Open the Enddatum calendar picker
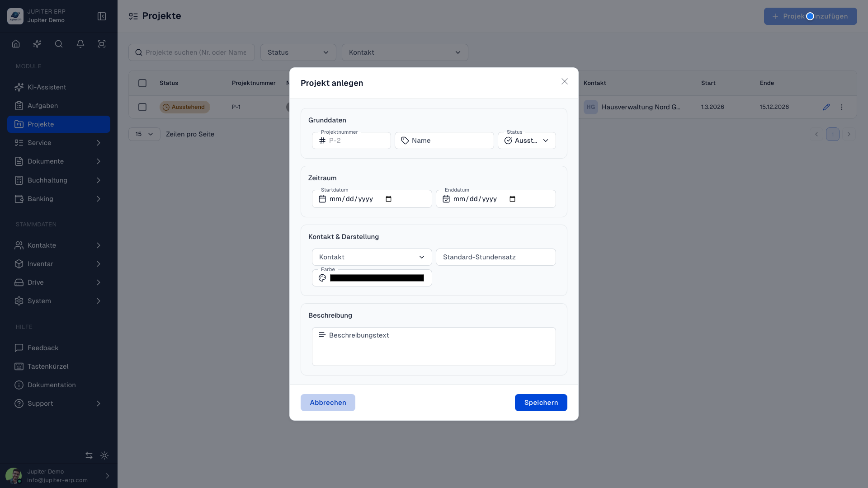This screenshot has width=868, height=488. pos(512,199)
